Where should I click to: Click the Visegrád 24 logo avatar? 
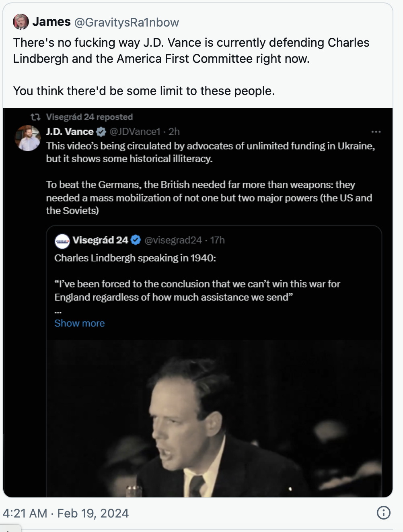[x=62, y=241]
